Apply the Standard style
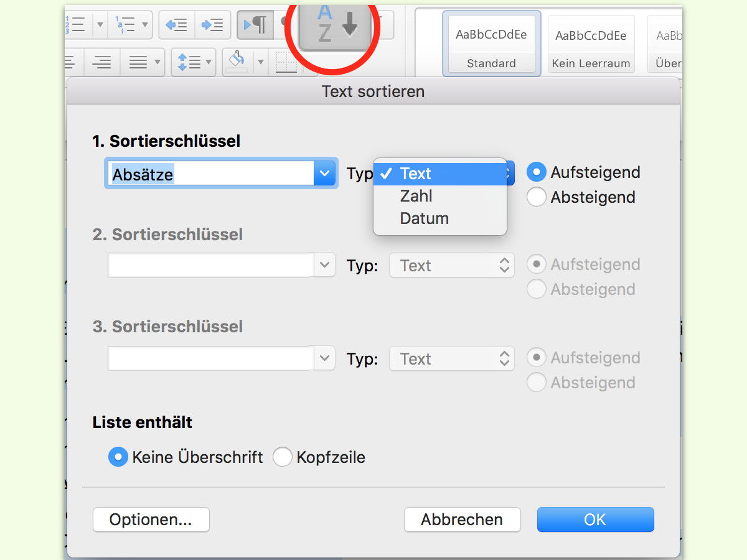The height and width of the screenshot is (560, 747). coord(491,43)
